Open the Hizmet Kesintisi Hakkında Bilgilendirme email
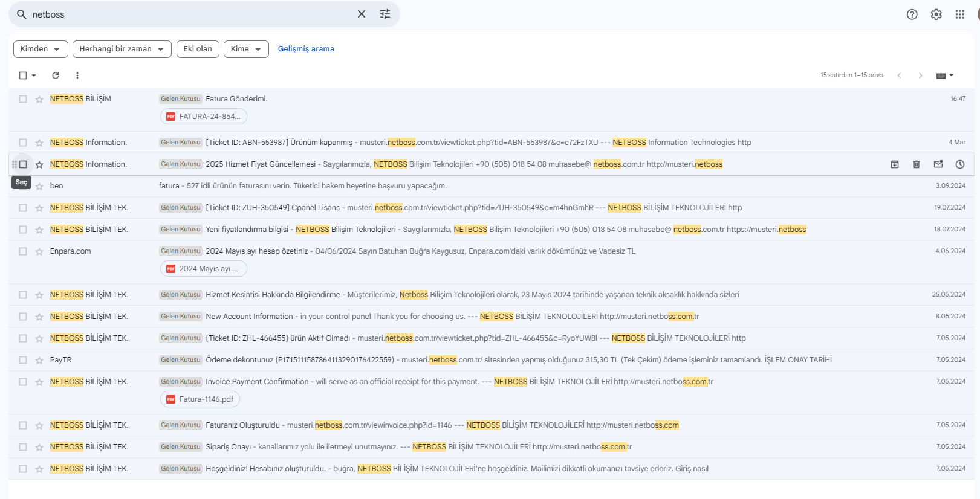The image size is (980, 499). coord(491,295)
